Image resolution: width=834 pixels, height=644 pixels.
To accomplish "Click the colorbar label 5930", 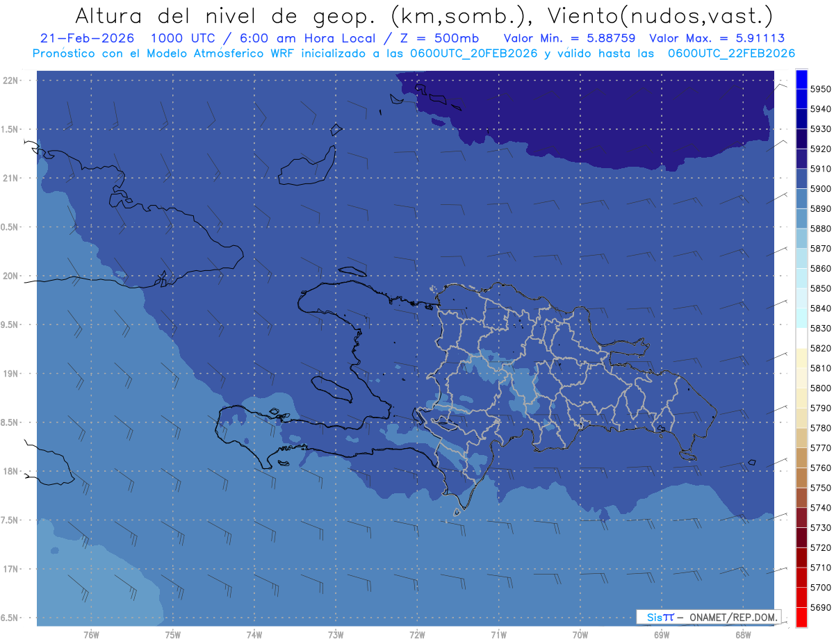I will coord(820,129).
